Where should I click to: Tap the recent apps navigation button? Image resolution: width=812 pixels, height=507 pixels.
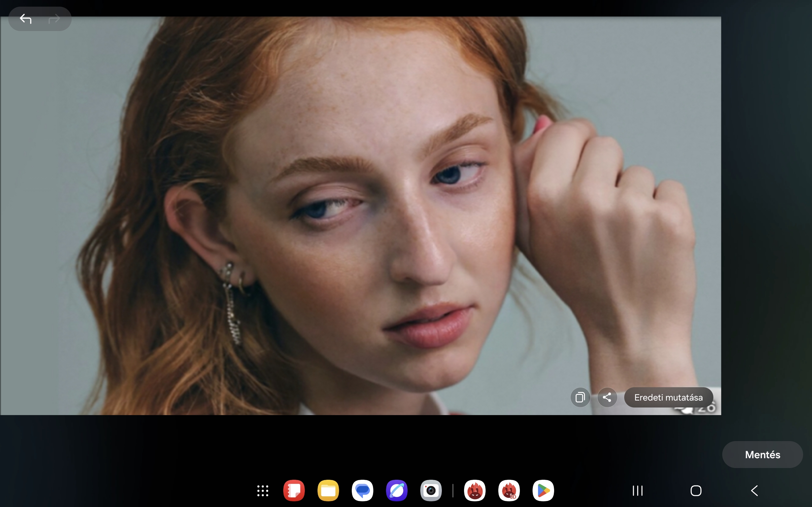(638, 491)
